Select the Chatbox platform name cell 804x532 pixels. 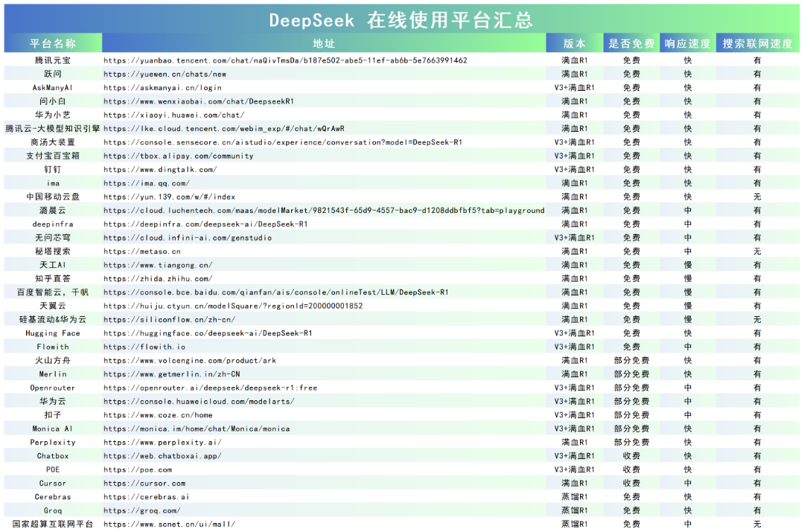pyautogui.click(x=53, y=456)
